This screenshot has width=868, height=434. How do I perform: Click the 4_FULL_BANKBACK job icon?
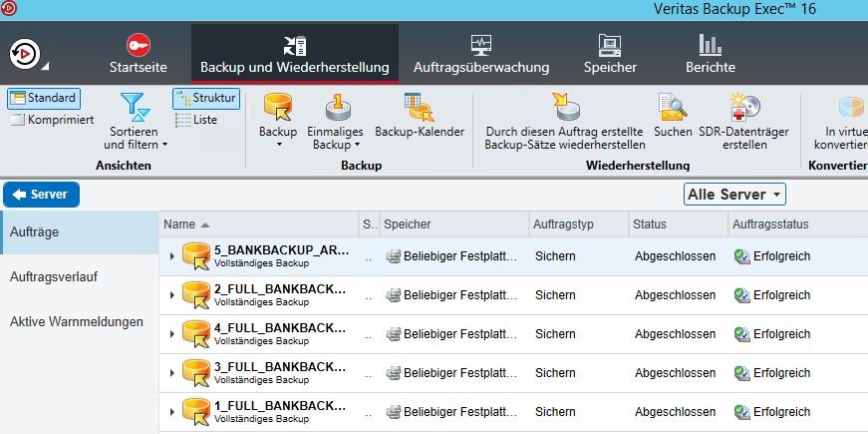(x=196, y=333)
